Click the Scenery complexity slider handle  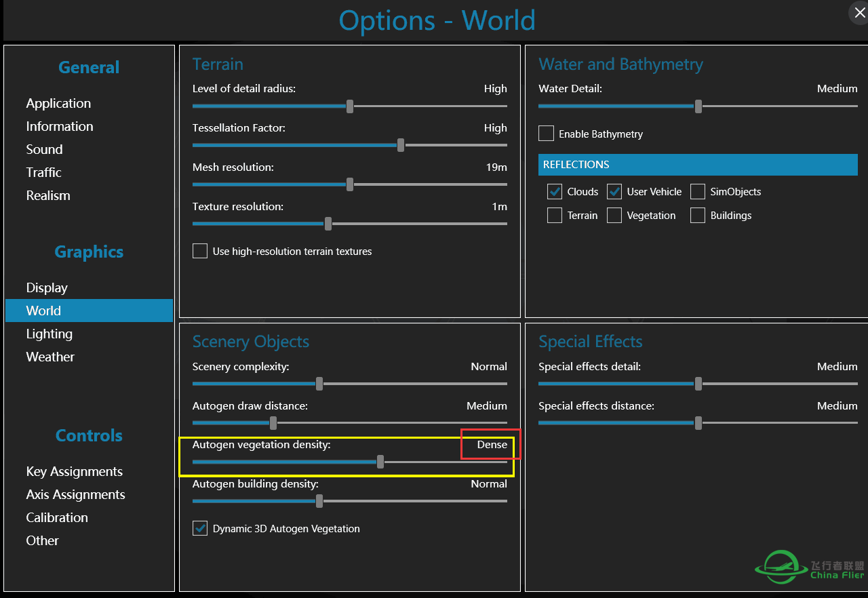tap(319, 384)
